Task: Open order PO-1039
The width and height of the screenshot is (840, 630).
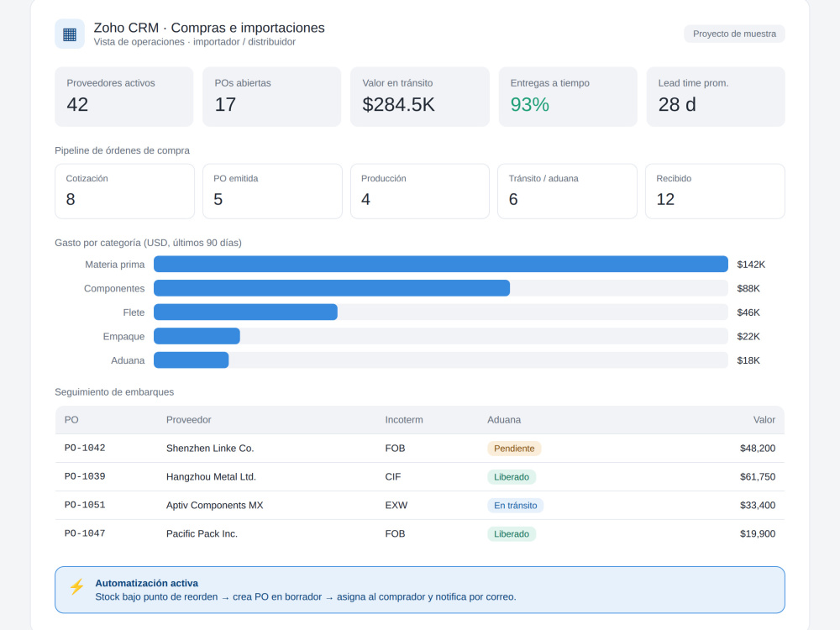Action: pos(85,476)
